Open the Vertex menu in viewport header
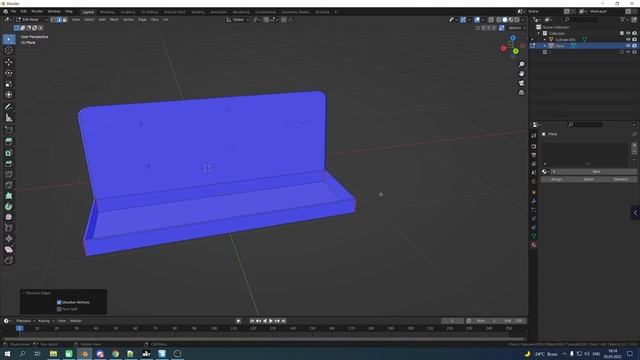Screen dimensions: 640x360 tap(128, 20)
